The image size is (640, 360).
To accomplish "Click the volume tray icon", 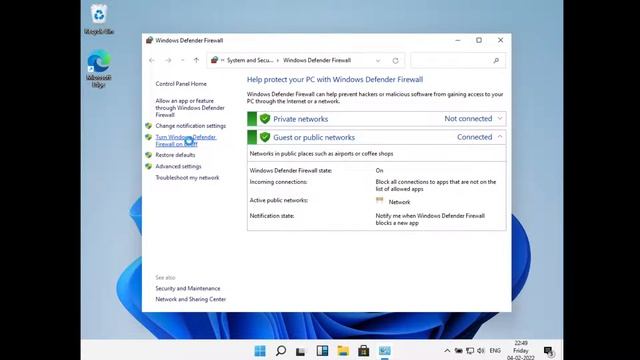I will coord(481,351).
